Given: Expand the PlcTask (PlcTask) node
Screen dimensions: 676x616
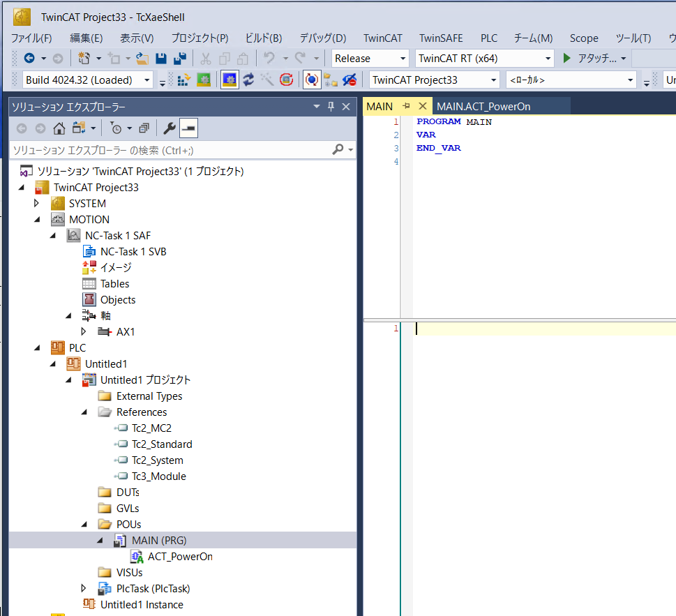Looking at the screenshot, I should coord(84,588).
